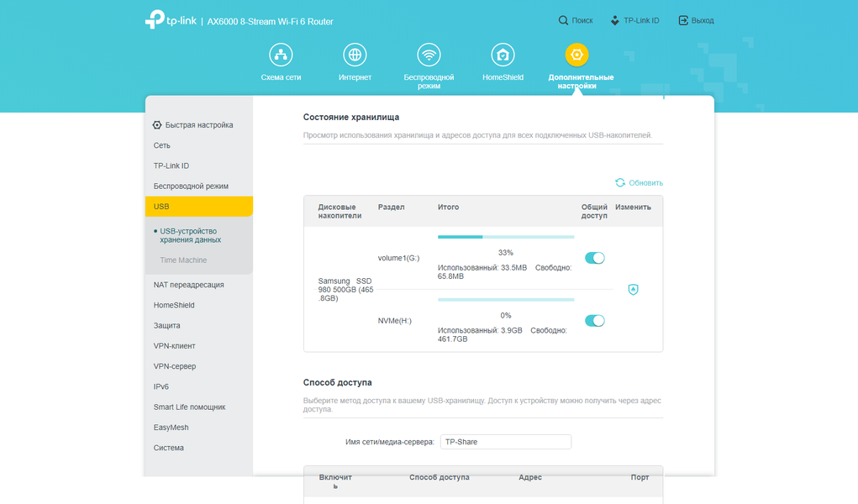Disable sharing for volume1(G:)
The height and width of the screenshot is (504, 858).
[x=595, y=258]
